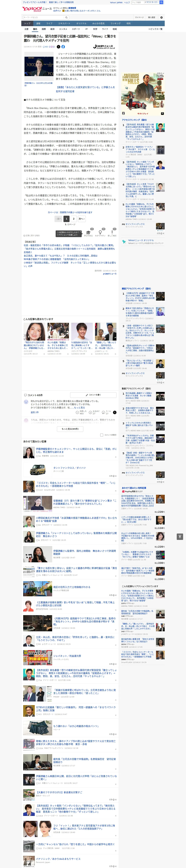Open the トップ navigation tab
The width and height of the screenshot is (186, 868).
tap(27, 24)
